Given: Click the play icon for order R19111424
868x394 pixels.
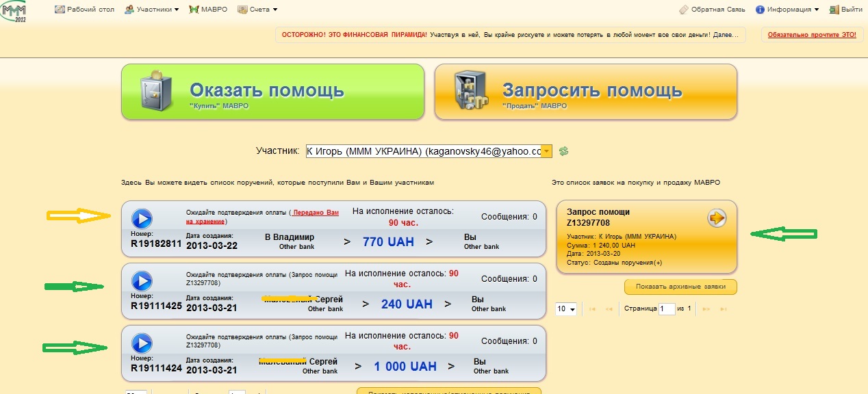Looking at the screenshot, I should click(x=142, y=343).
